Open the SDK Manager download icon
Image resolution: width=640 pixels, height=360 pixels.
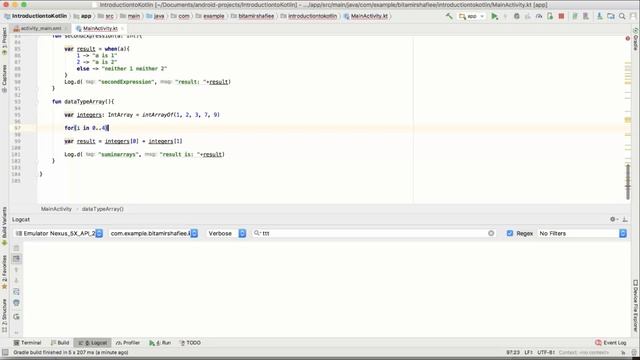[599, 16]
